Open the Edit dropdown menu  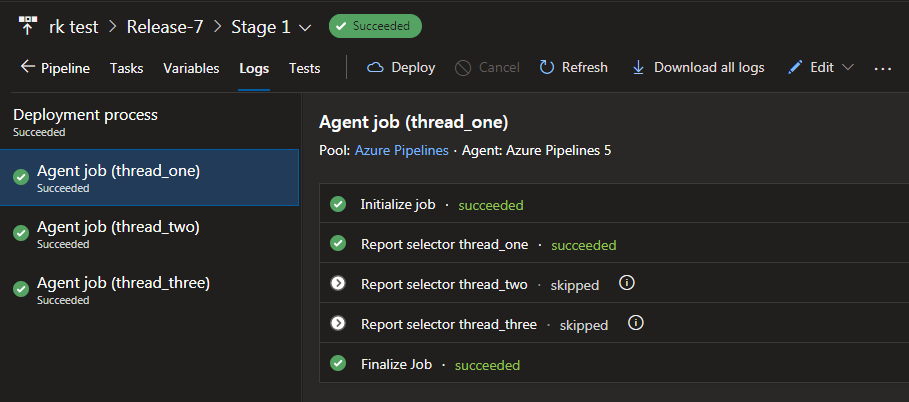click(x=847, y=68)
